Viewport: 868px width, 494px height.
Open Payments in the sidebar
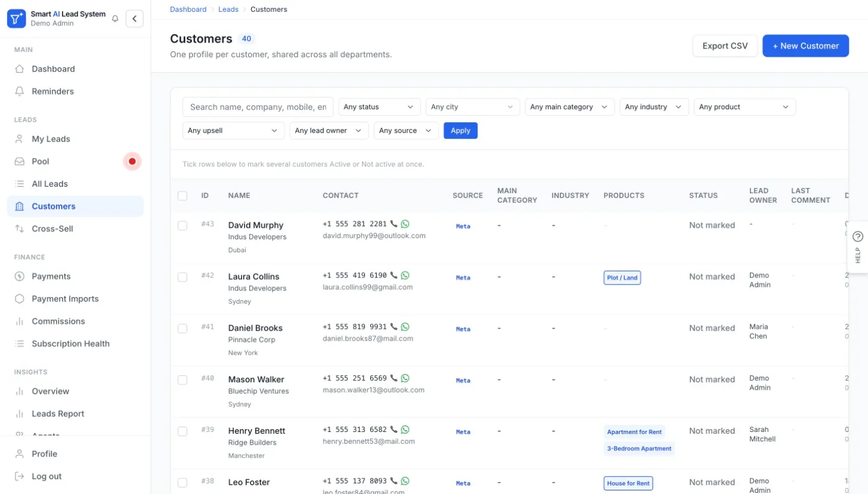click(75, 276)
